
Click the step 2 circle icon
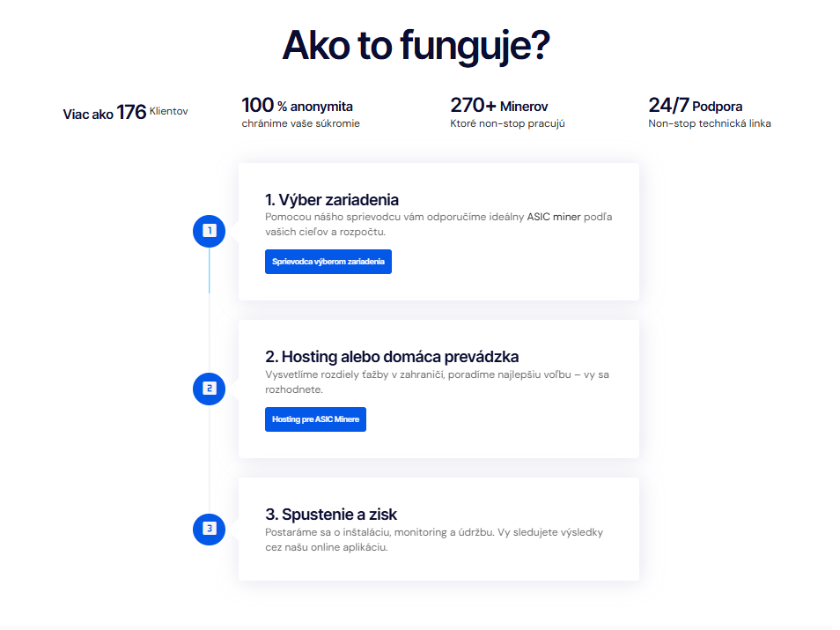click(209, 388)
